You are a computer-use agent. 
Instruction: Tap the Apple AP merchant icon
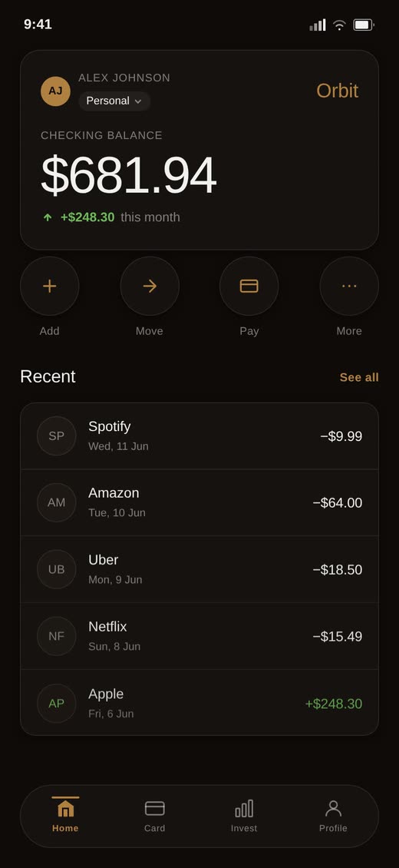pos(56,704)
